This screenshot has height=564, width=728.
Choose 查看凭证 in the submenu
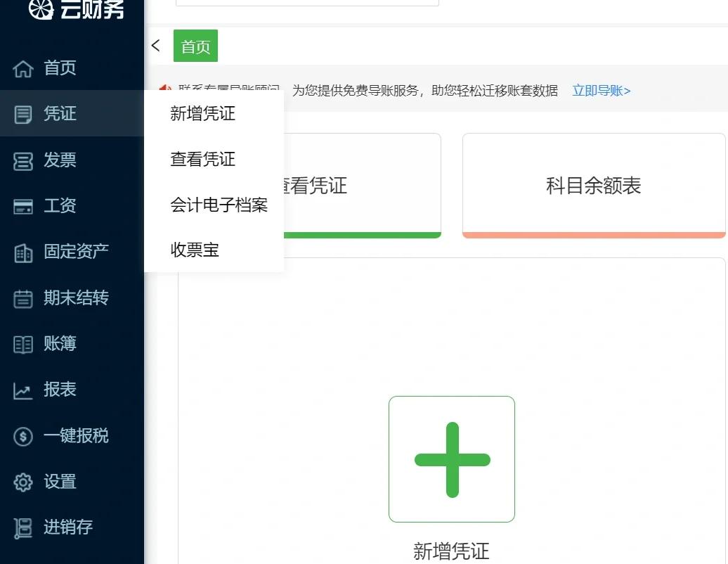pos(203,159)
